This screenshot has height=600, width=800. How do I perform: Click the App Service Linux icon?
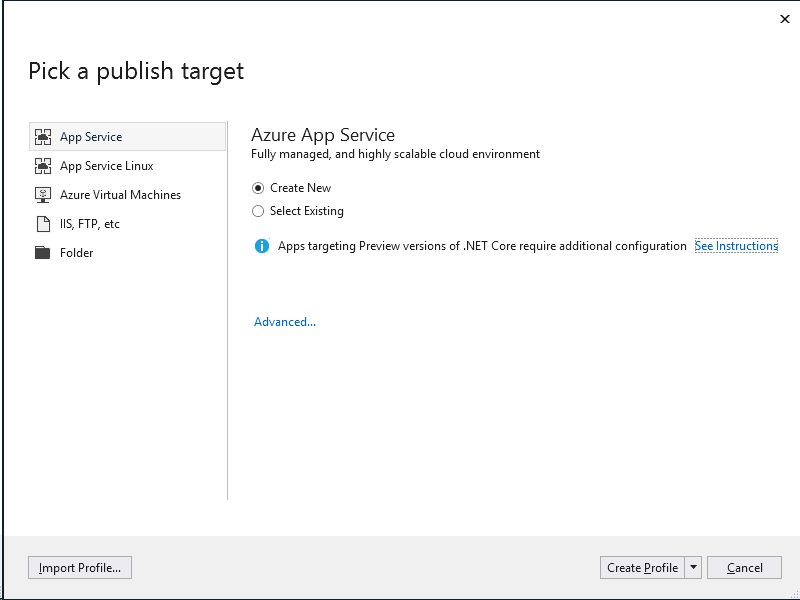(43, 166)
